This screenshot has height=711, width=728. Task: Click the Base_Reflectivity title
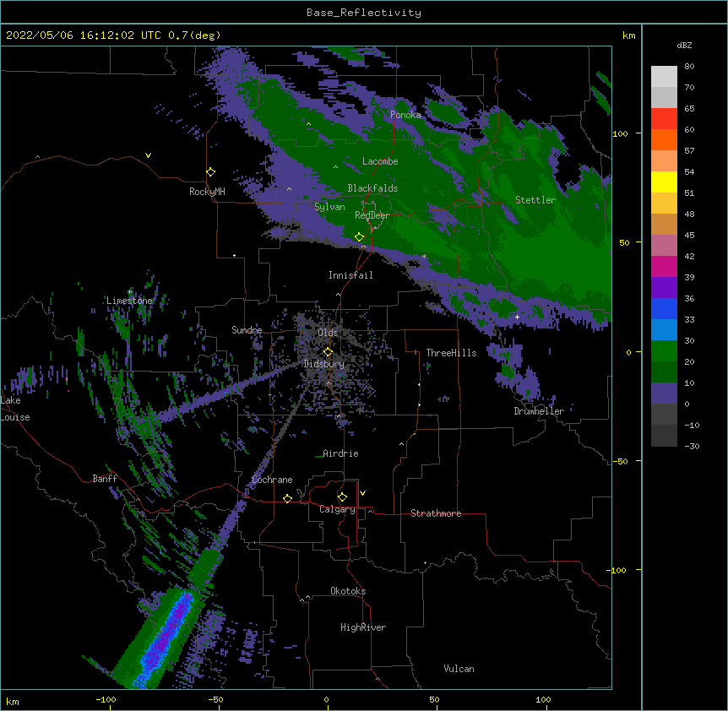click(x=363, y=13)
